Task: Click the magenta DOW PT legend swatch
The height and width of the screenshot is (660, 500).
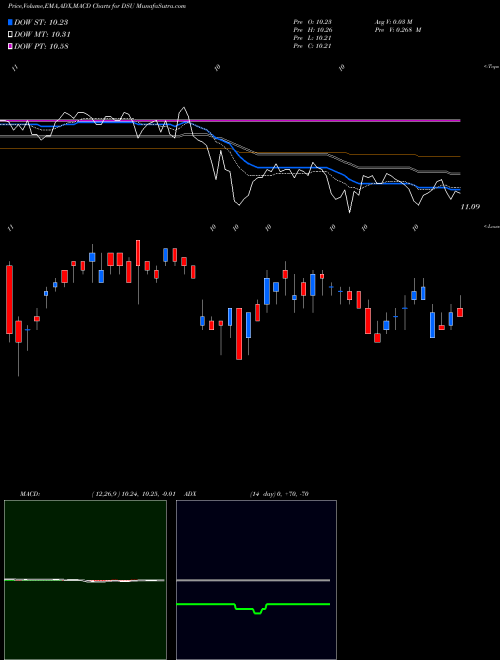Action: (x=10, y=46)
